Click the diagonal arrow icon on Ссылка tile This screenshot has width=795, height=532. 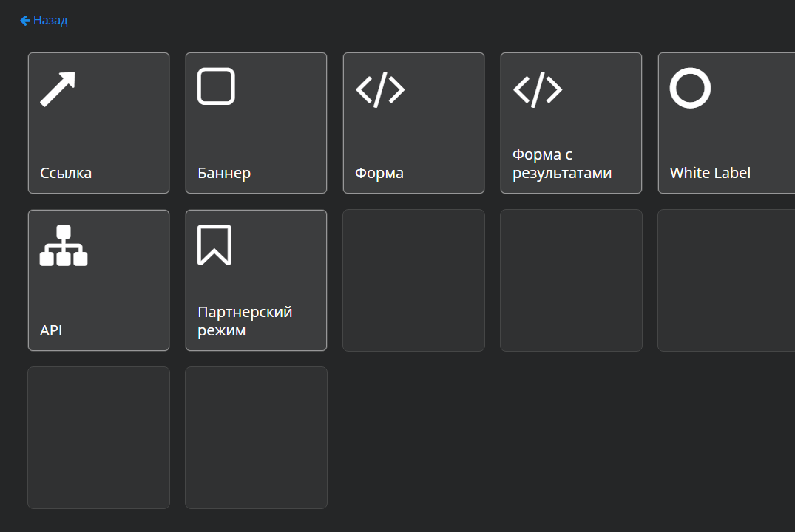point(58,89)
